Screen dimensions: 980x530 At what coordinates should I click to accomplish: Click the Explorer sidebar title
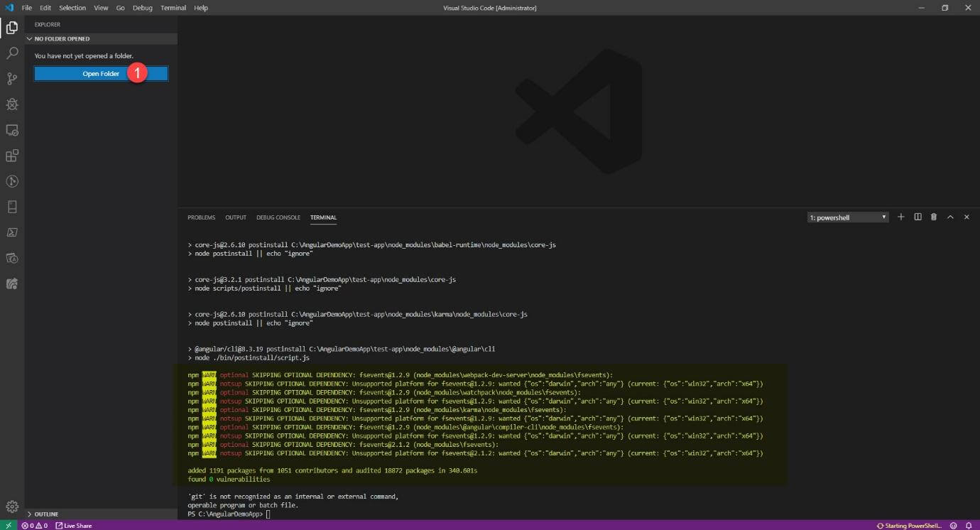[48, 24]
